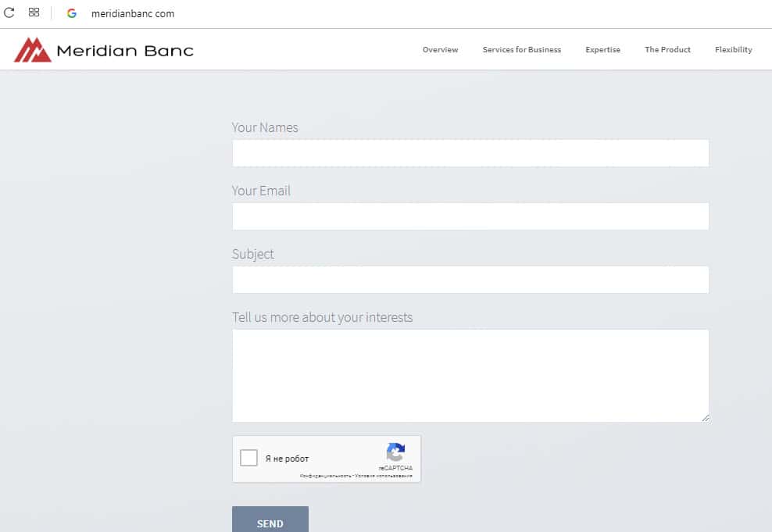This screenshot has height=532, width=772.
Task: Check the "Я не робот" reCAPTCHA checkbox
Action: tap(248, 459)
